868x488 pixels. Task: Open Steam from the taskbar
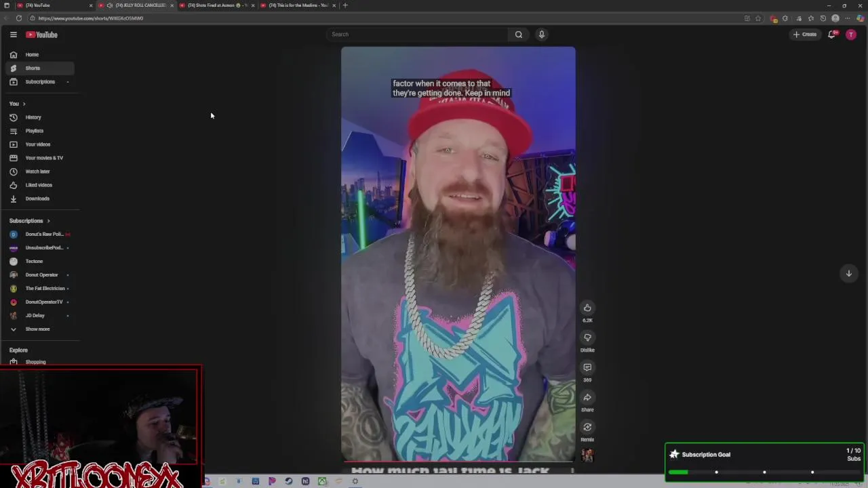pos(289,481)
